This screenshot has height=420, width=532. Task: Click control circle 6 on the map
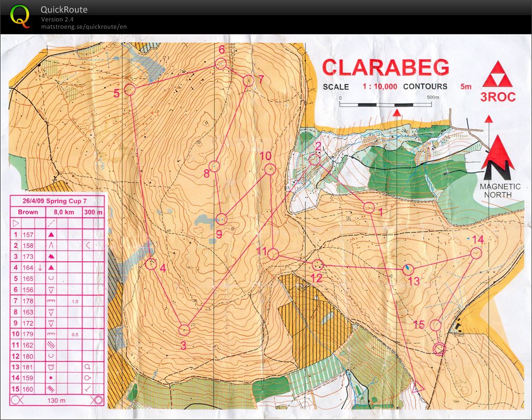pyautogui.click(x=220, y=63)
